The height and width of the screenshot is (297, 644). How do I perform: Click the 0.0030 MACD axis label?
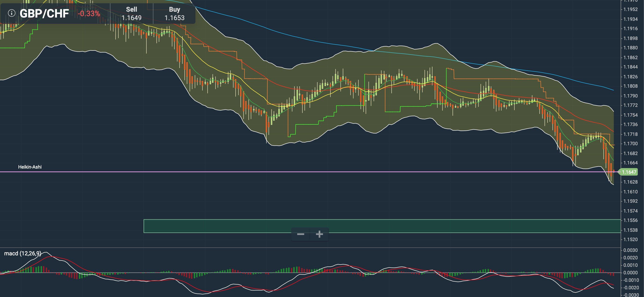coord(630,250)
